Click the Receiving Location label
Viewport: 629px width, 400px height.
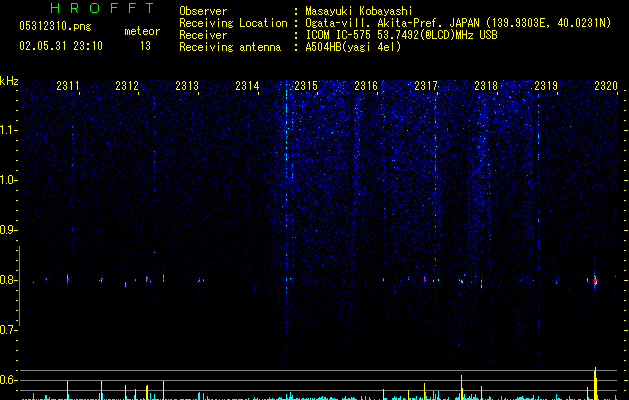[233, 23]
